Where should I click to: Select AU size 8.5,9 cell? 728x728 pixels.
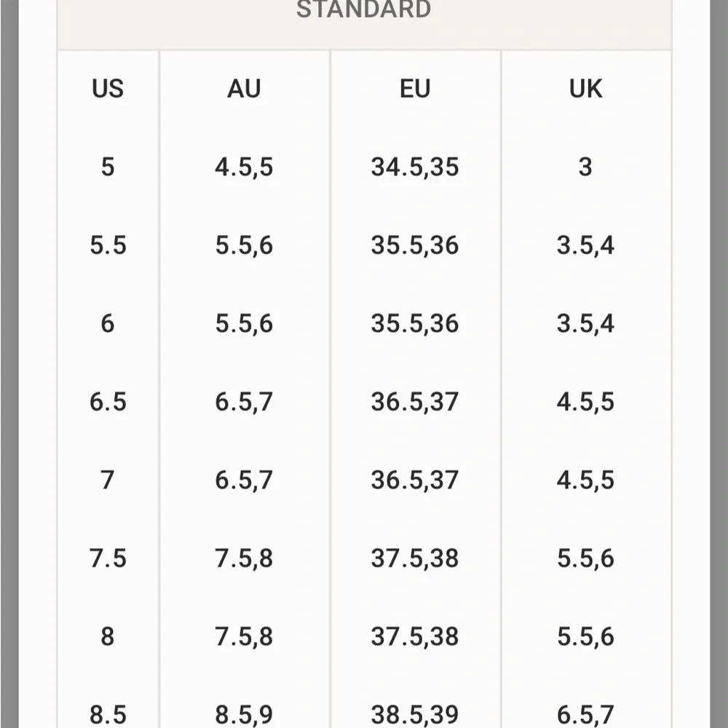[x=244, y=715]
